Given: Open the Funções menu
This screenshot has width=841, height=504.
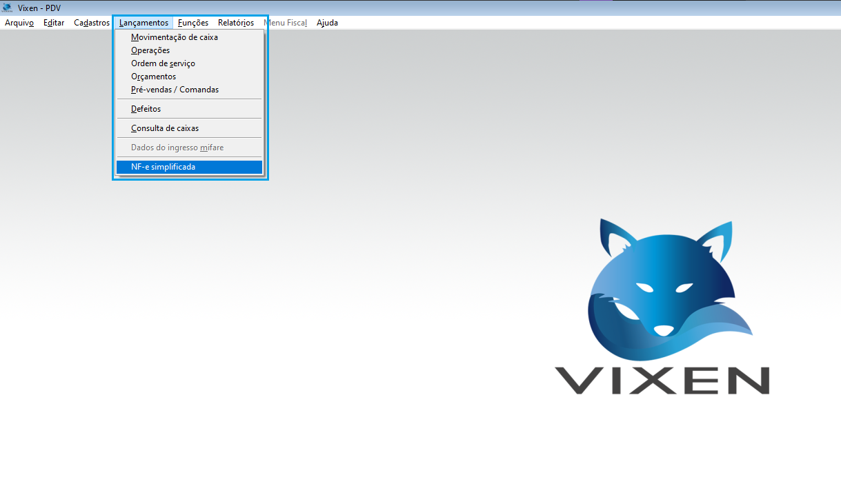Looking at the screenshot, I should tap(193, 23).
